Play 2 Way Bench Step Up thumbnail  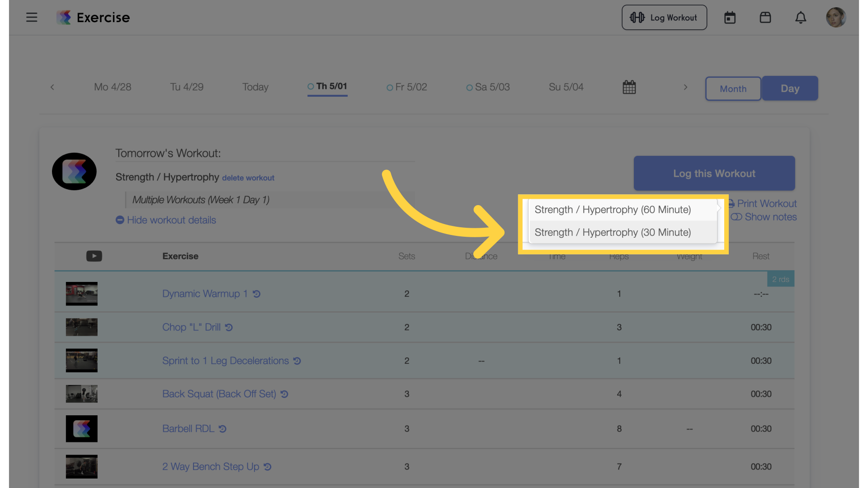(81, 467)
